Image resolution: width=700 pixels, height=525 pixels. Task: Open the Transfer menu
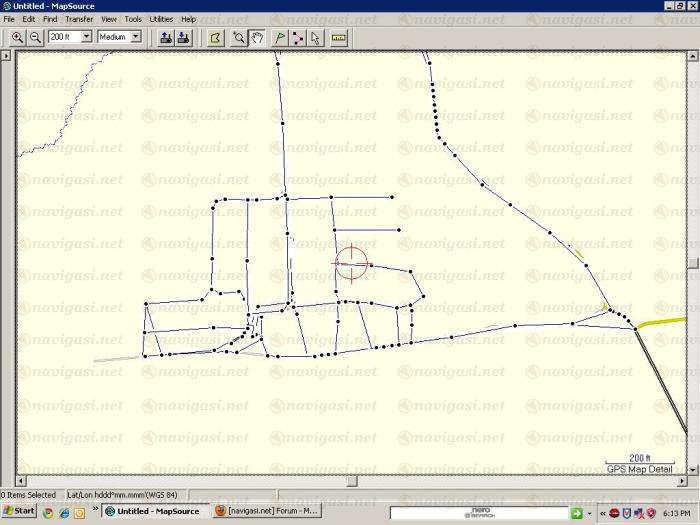[x=79, y=19]
